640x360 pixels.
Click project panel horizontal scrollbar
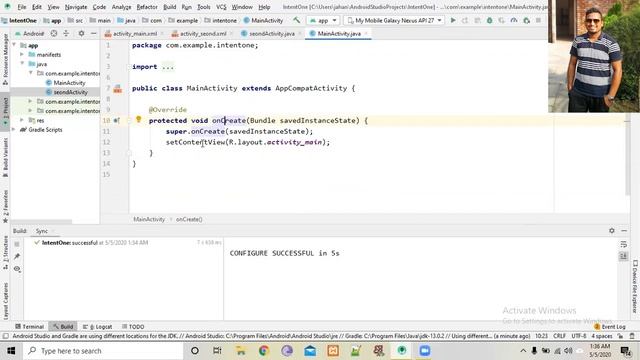41,222
